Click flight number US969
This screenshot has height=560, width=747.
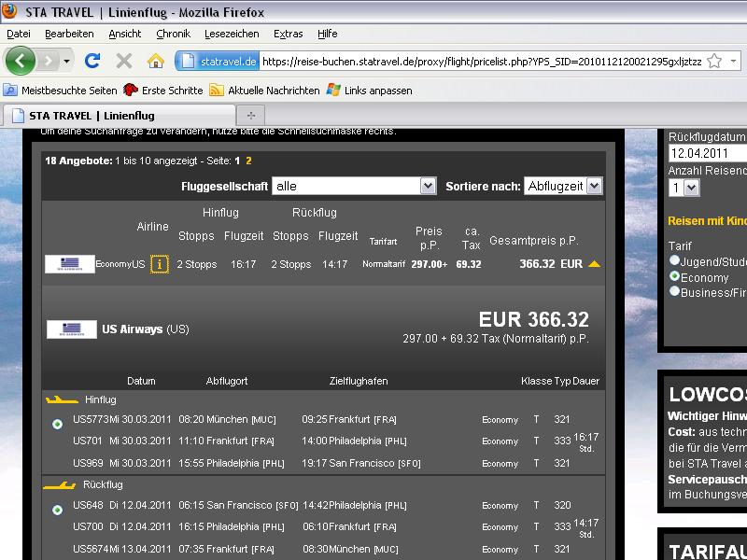tap(88, 463)
